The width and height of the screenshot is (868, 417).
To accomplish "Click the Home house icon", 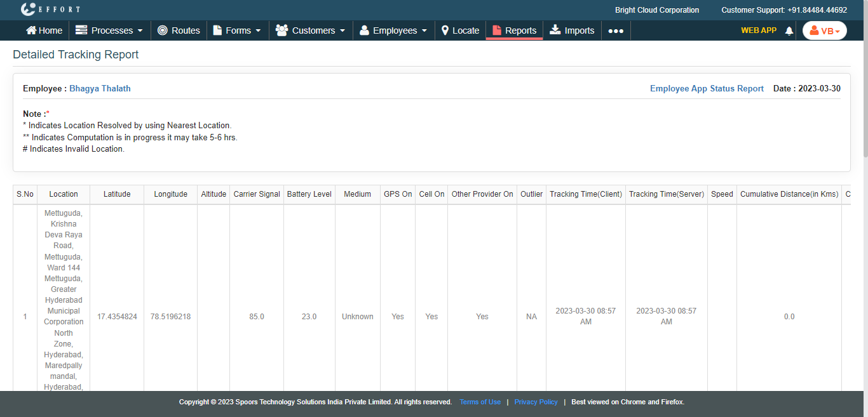I will pyautogui.click(x=31, y=30).
